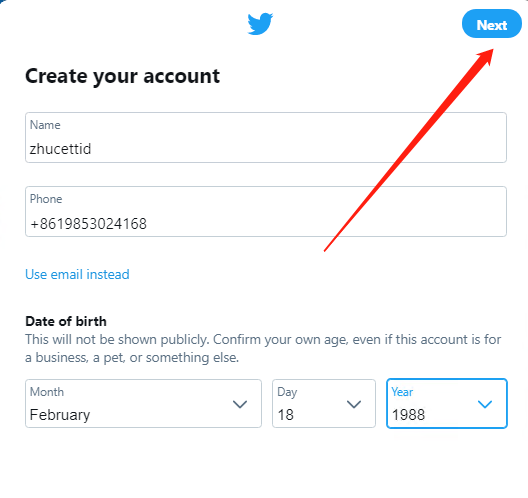Open the Day dropdown chevron arrow
The width and height of the screenshot is (528, 498).
[x=354, y=404]
